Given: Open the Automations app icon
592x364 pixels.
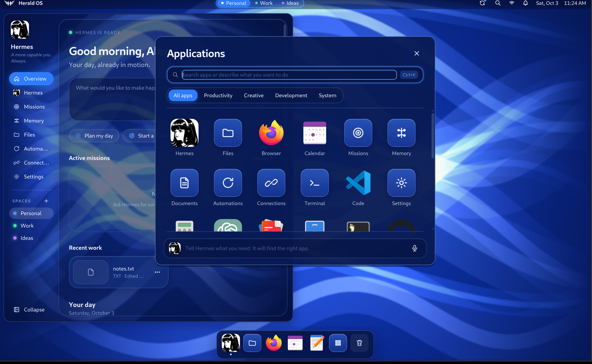Looking at the screenshot, I should [x=228, y=183].
